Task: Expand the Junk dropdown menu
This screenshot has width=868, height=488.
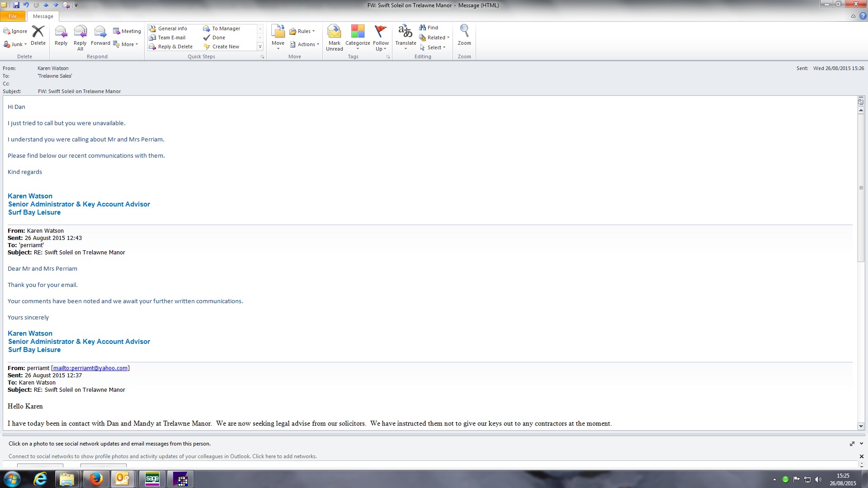Action: pos(16,44)
